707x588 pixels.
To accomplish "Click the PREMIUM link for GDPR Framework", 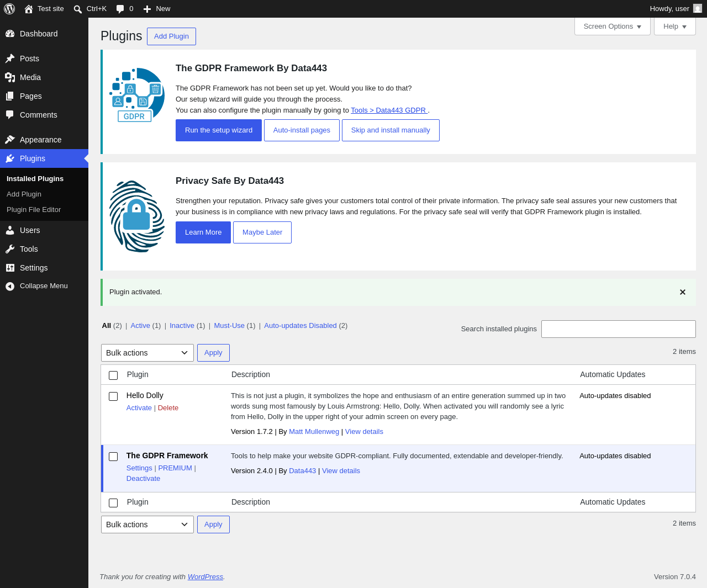I will pyautogui.click(x=175, y=468).
